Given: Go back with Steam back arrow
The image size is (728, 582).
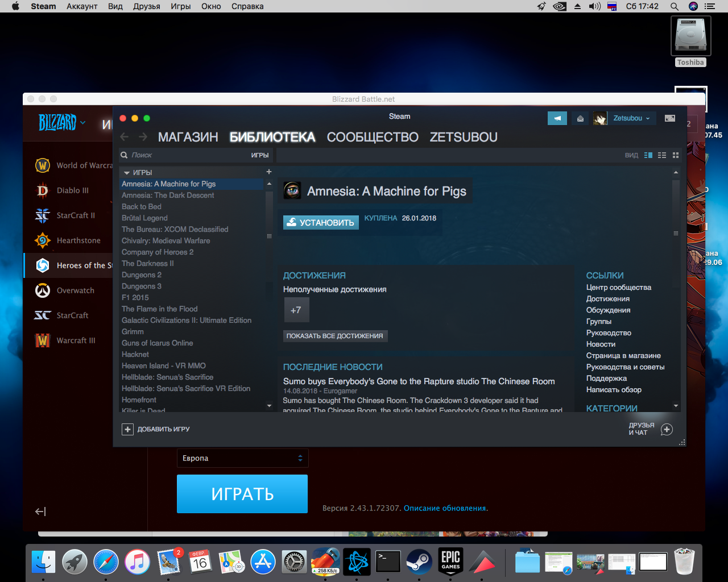Looking at the screenshot, I should coord(125,137).
